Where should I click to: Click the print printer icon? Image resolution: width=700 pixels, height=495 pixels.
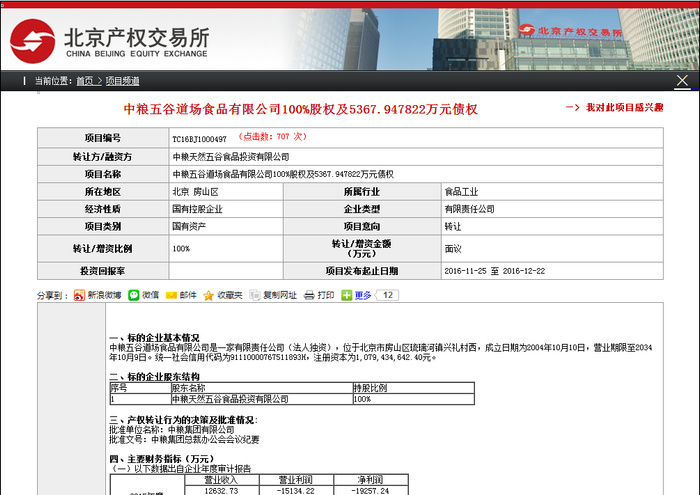(309, 295)
